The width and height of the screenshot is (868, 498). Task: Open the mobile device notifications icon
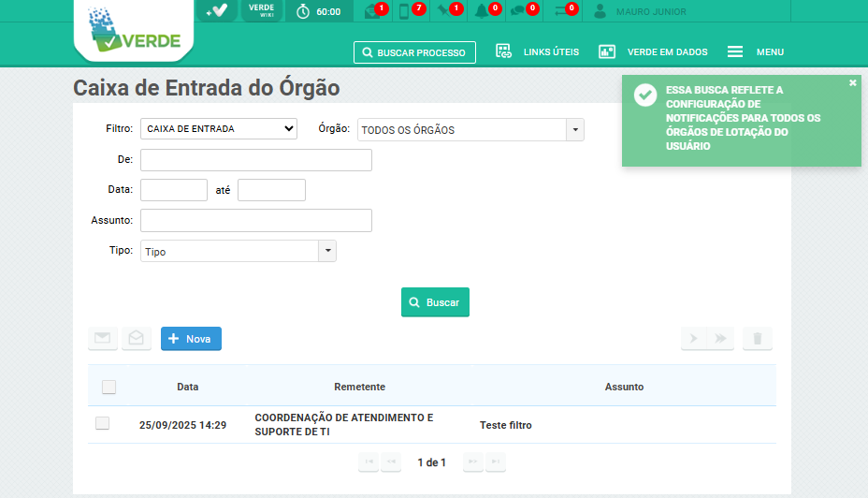tap(406, 11)
